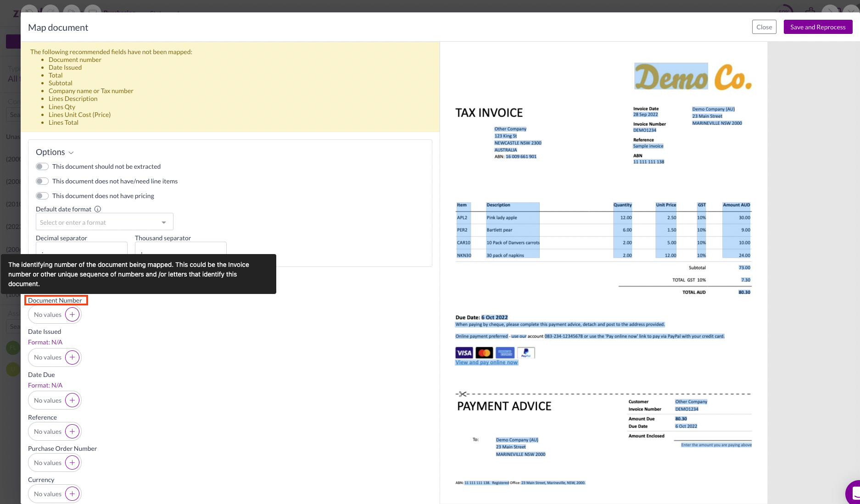Select 'Amount AUD' column header
Screen dimensions: 860x504
(x=736, y=205)
